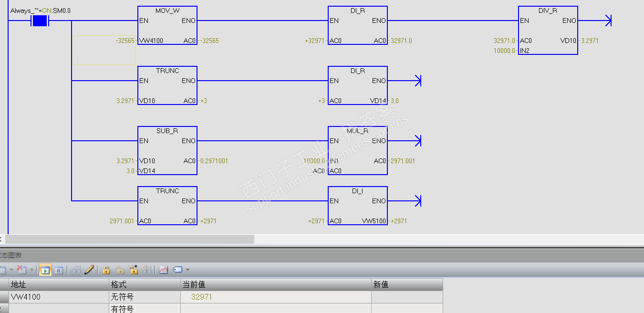Click the open padlock unforce icon
Viewport: 644px width, 313px height.
pyautogui.click(x=120, y=270)
